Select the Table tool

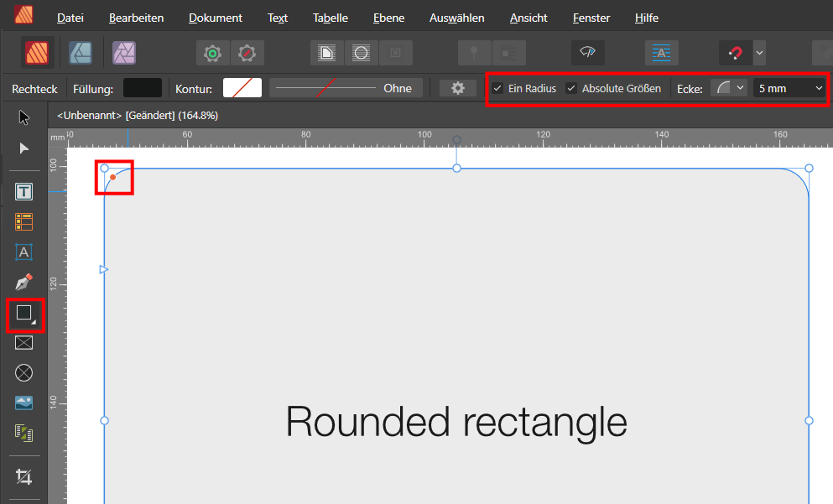pyautogui.click(x=23, y=222)
